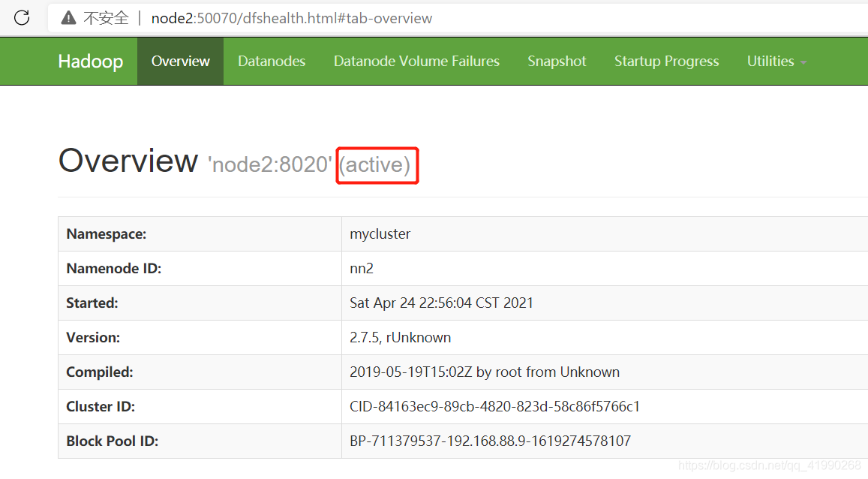
Task: Click the 'node2:8020' heading text
Action: pos(270,164)
